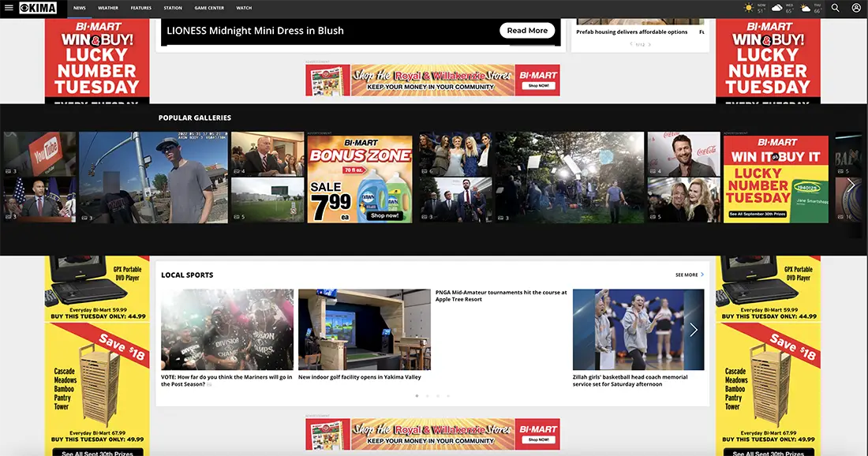The width and height of the screenshot is (868, 456).
Task: Open the user account profile icon
Action: pyautogui.click(x=856, y=8)
